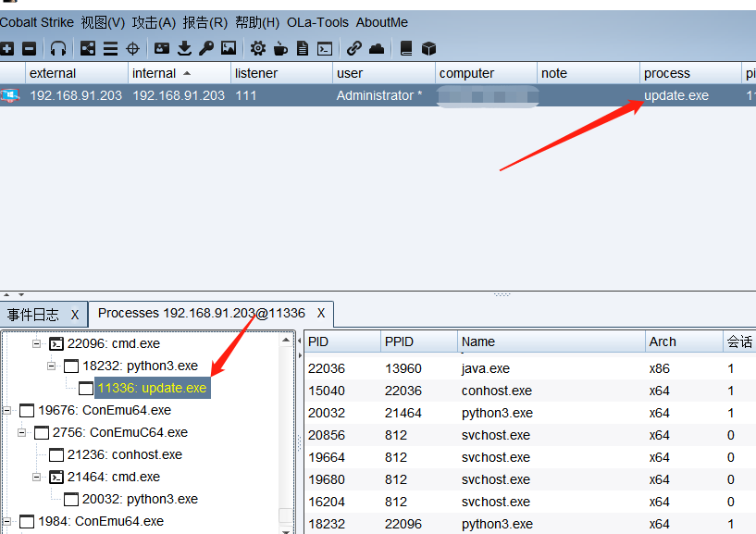Viewport: 756px width, 534px height.
Task: Show targets view crosshair icon
Action: click(x=132, y=48)
